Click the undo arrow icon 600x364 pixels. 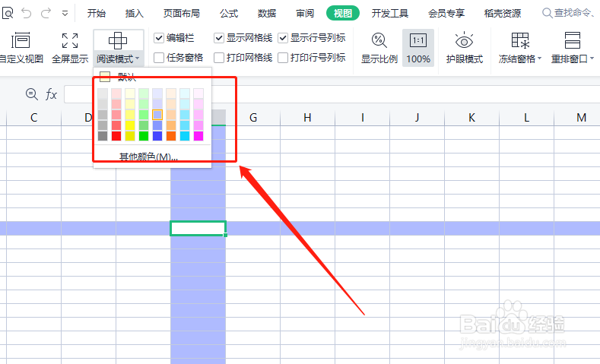[x=27, y=14]
